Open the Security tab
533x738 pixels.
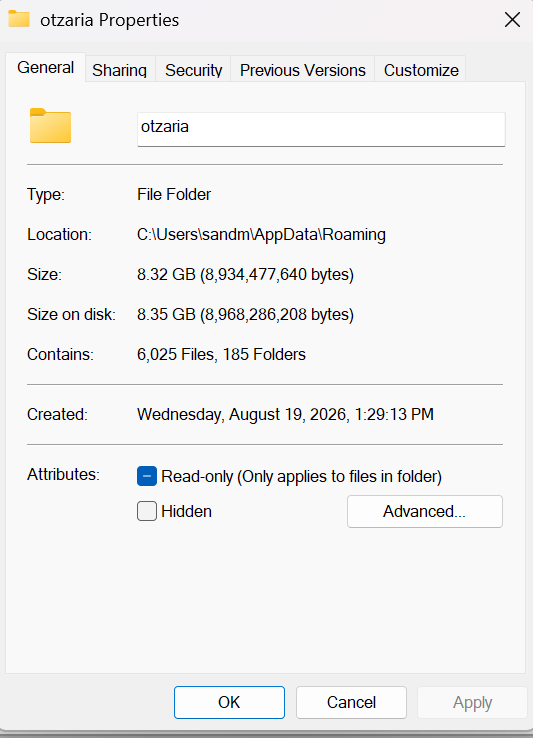point(194,70)
